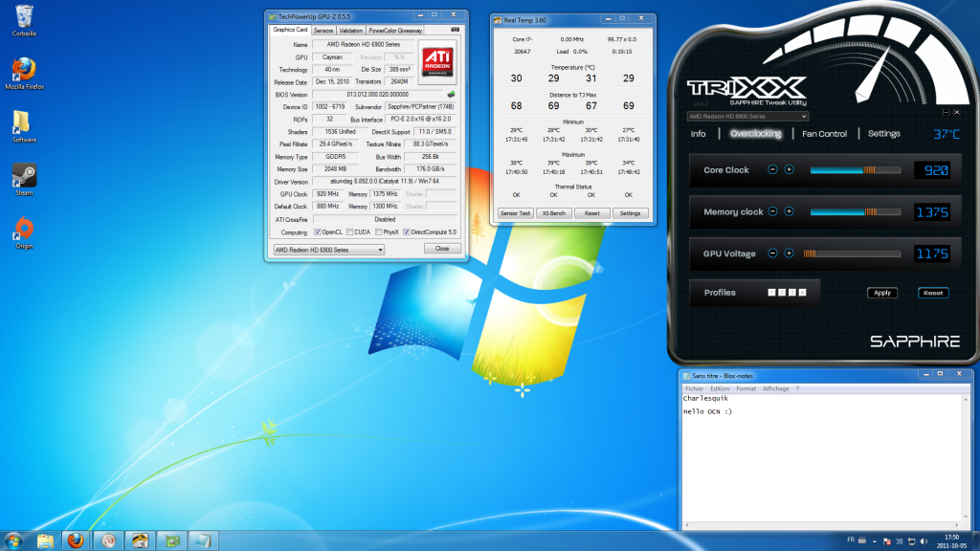
Task: Increase Memory clock with the plus icon
Action: point(789,211)
